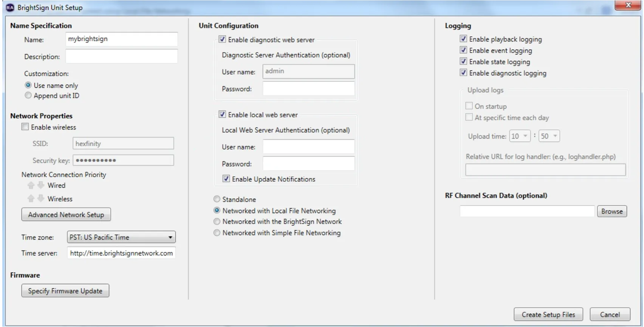The width and height of the screenshot is (644, 327).
Task: Open the Time zone dropdown
Action: pyautogui.click(x=121, y=237)
